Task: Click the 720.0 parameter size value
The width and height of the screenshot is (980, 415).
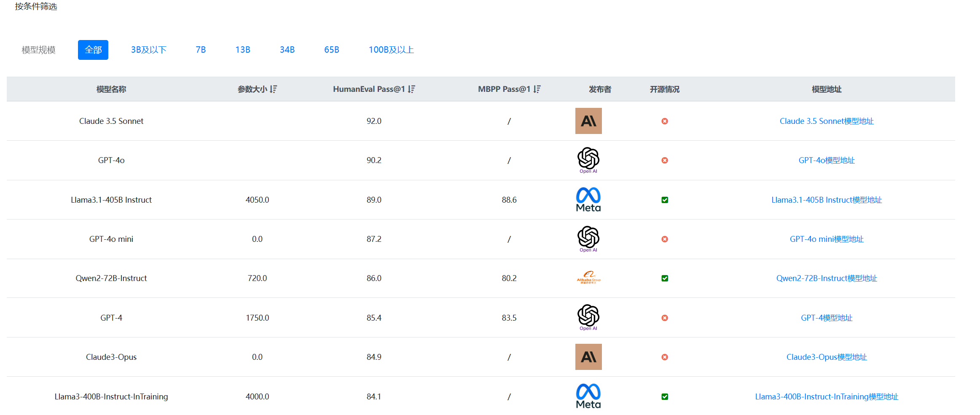Action: pyautogui.click(x=257, y=278)
